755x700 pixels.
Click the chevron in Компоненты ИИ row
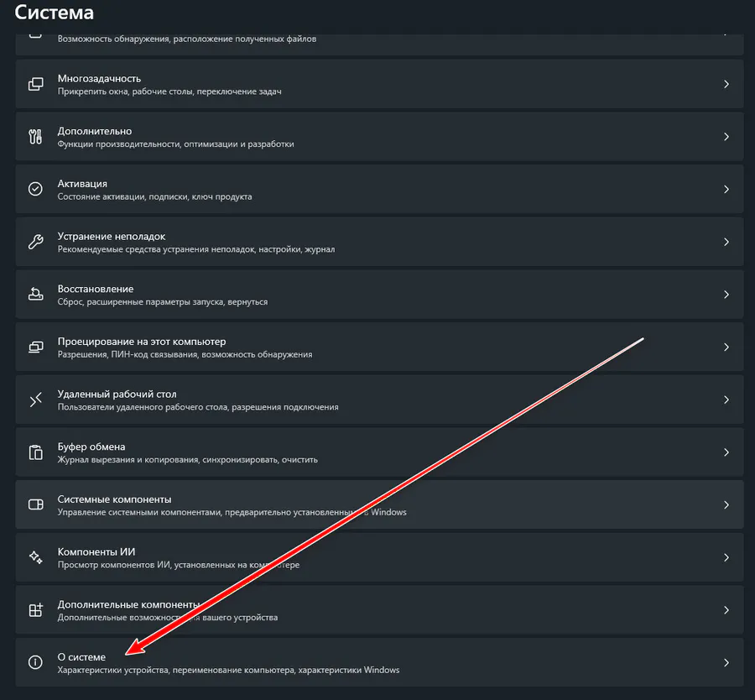[x=726, y=557]
